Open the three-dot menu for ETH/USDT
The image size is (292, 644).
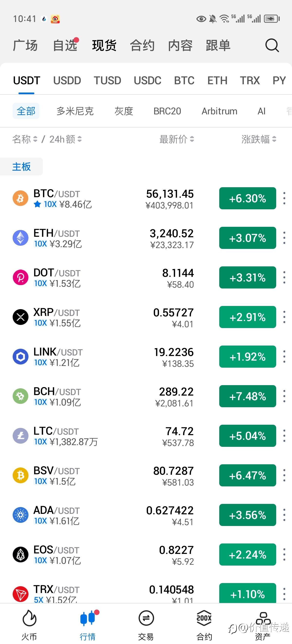click(x=284, y=238)
